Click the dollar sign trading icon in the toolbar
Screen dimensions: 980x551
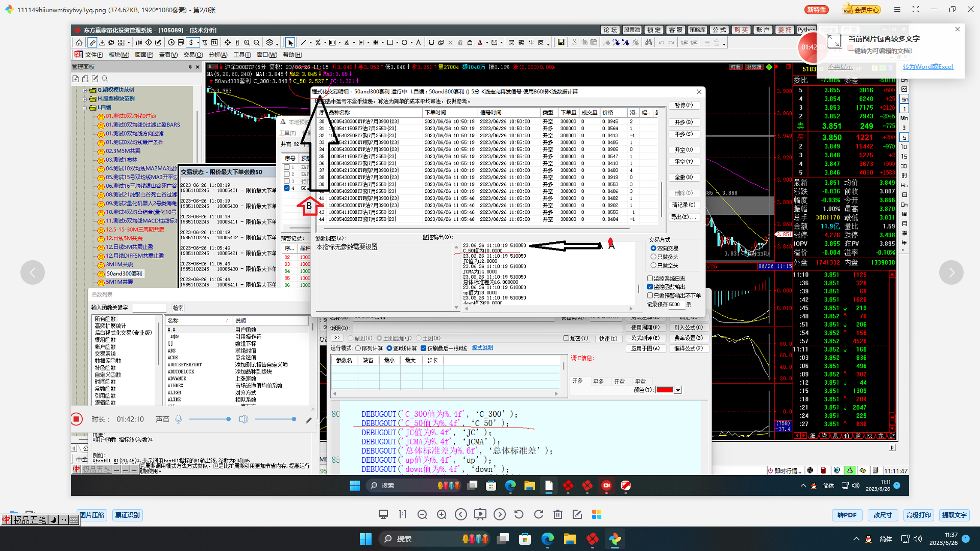pos(191,43)
